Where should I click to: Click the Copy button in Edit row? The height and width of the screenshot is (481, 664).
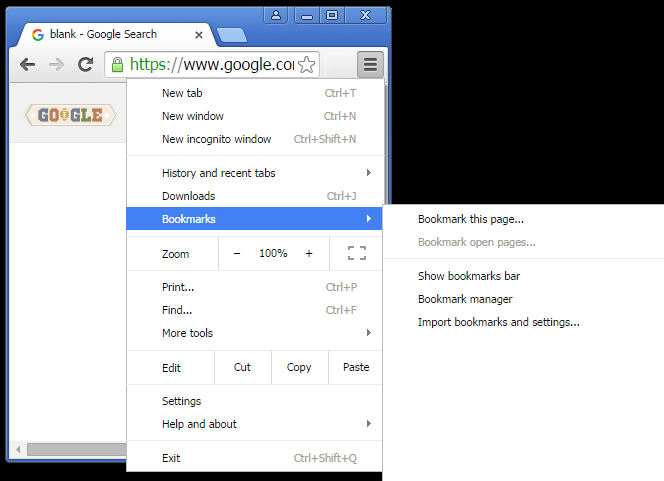coord(299,367)
